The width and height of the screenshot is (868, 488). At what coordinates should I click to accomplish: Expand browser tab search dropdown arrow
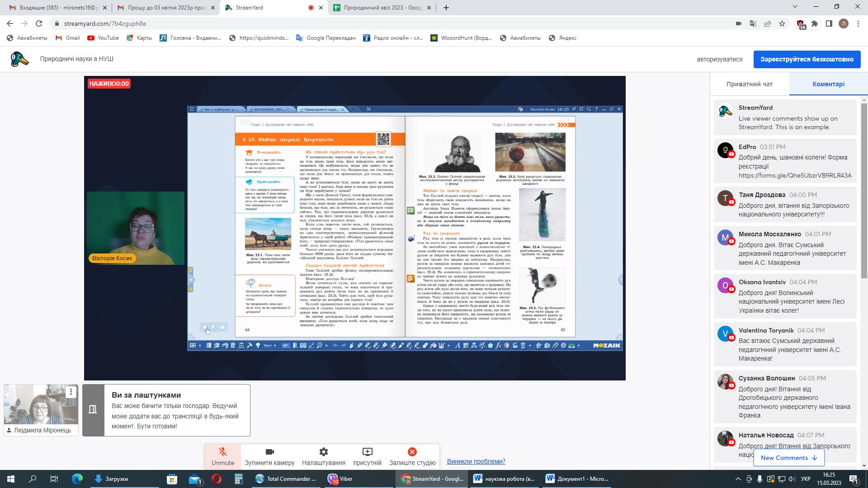click(x=795, y=7)
